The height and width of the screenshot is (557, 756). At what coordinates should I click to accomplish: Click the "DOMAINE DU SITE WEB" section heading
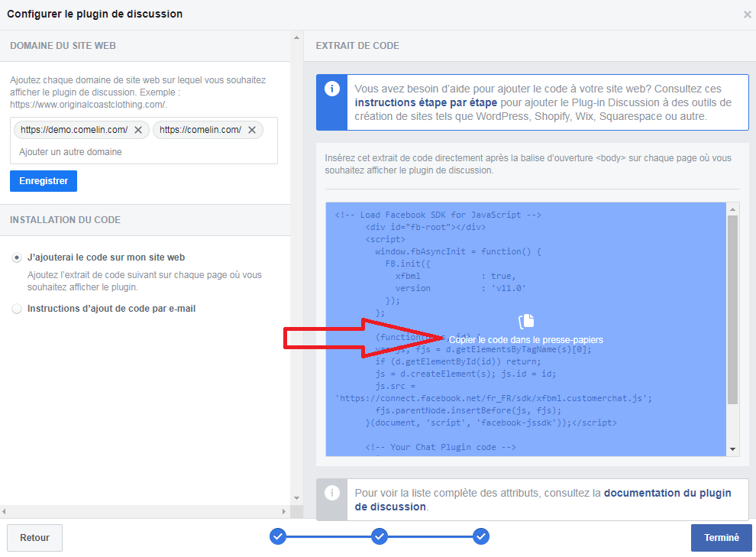pos(63,46)
